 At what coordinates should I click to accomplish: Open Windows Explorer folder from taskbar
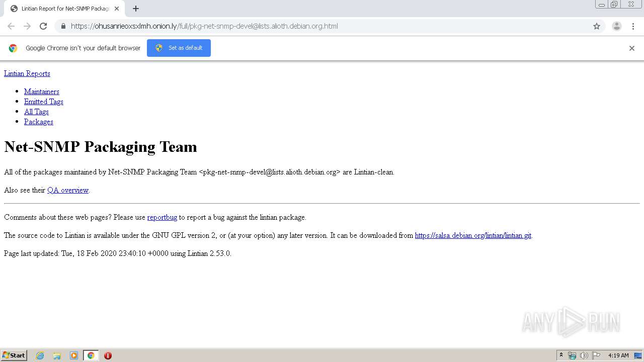click(57, 355)
